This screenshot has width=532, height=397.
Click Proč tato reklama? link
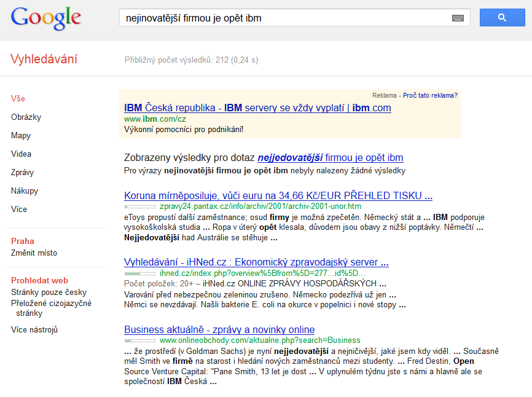tap(430, 95)
